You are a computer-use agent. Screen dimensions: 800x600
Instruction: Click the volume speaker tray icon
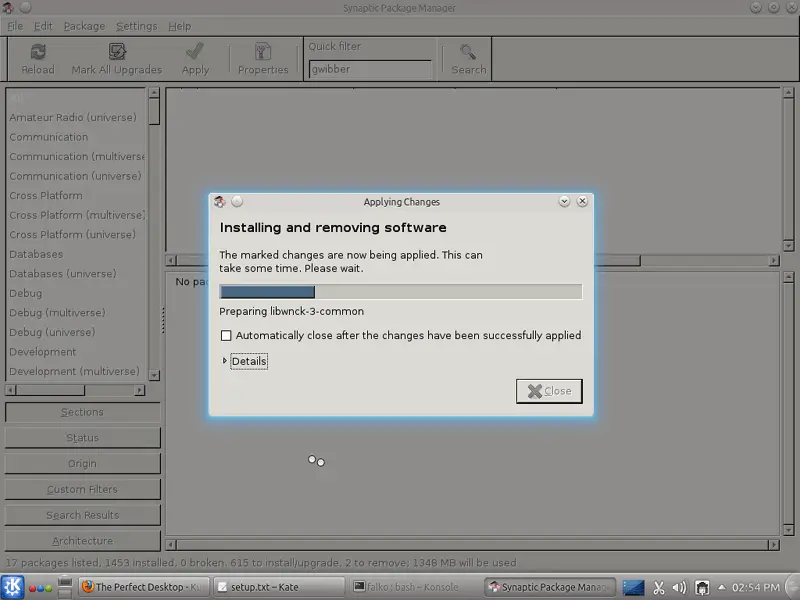[x=680, y=588]
